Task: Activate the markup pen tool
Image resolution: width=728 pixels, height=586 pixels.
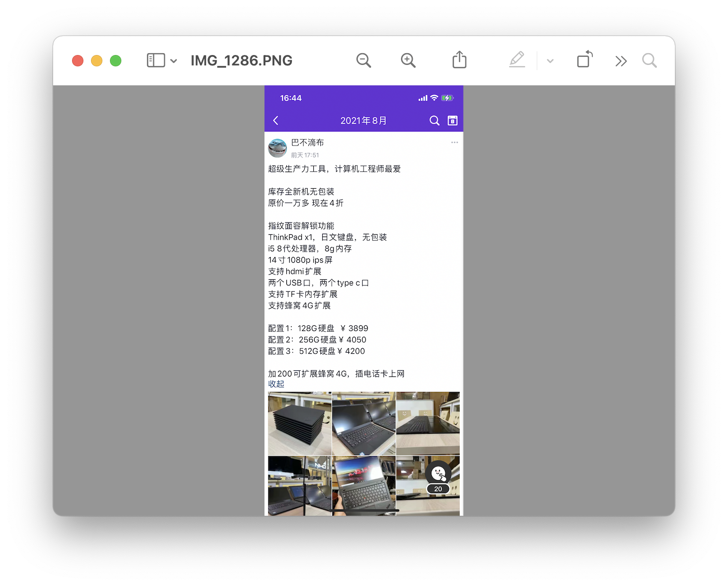Action: coord(517,60)
